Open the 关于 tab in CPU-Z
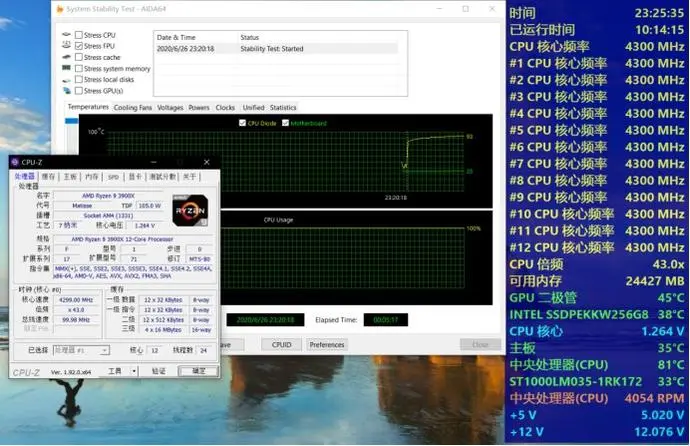The width and height of the screenshot is (690, 446). (189, 176)
